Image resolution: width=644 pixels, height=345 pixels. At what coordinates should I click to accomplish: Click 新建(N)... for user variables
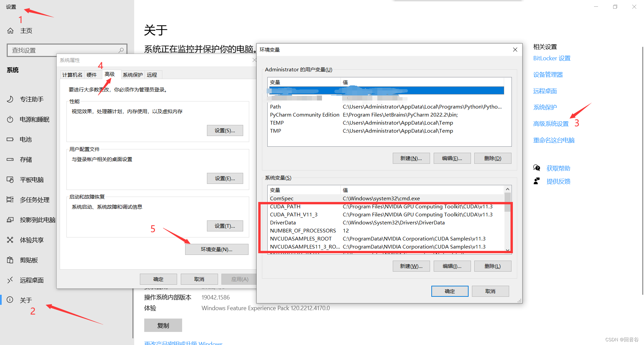(411, 158)
